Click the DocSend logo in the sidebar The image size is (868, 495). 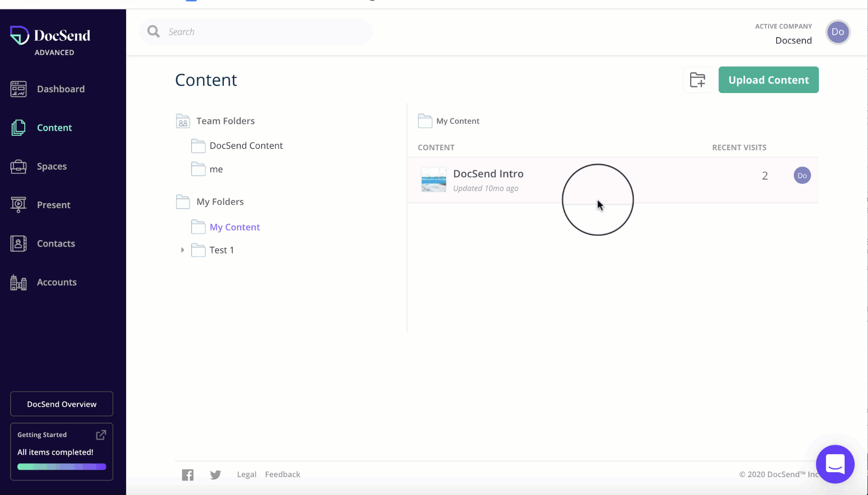coord(50,35)
